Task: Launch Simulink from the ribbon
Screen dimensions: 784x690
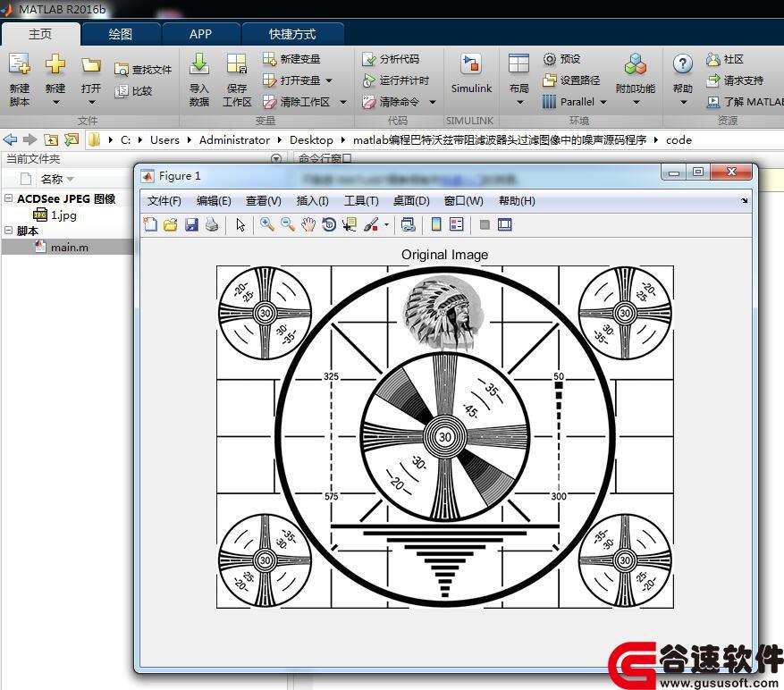Action: (x=471, y=73)
